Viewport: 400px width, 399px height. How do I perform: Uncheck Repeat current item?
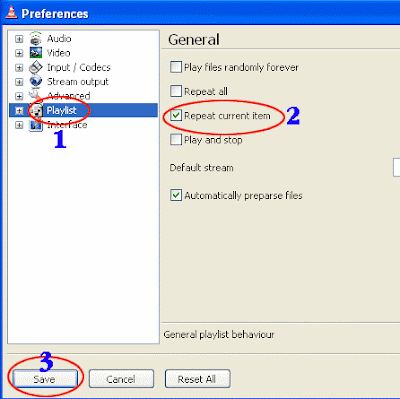click(176, 116)
